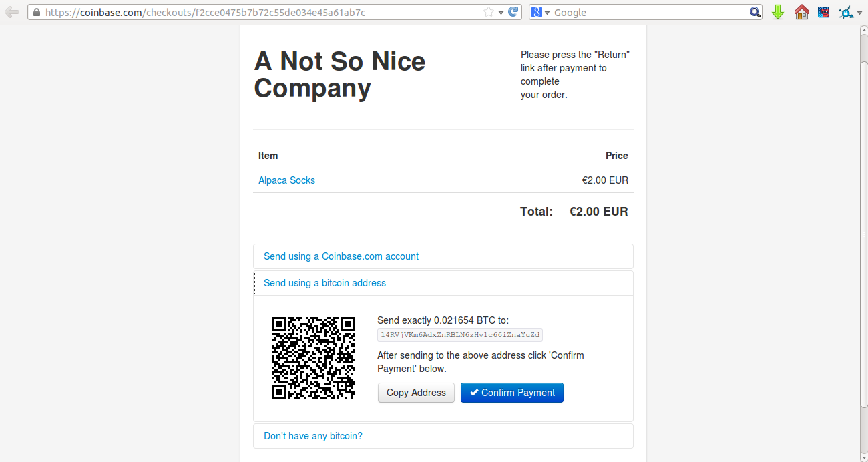Click the blue proxy add-on icon

(x=845, y=11)
